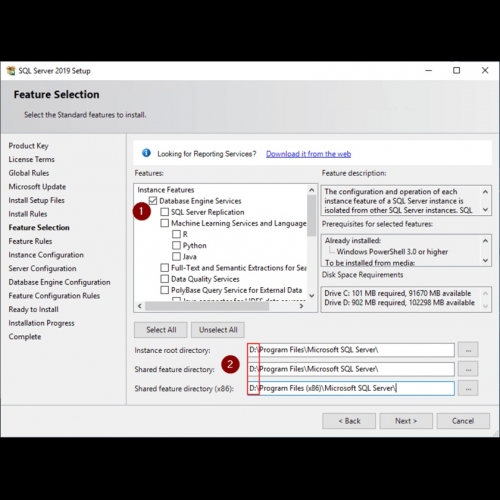Select Feature Configuration Rules step
Image resolution: width=500 pixels, height=500 pixels.
pyautogui.click(x=54, y=296)
